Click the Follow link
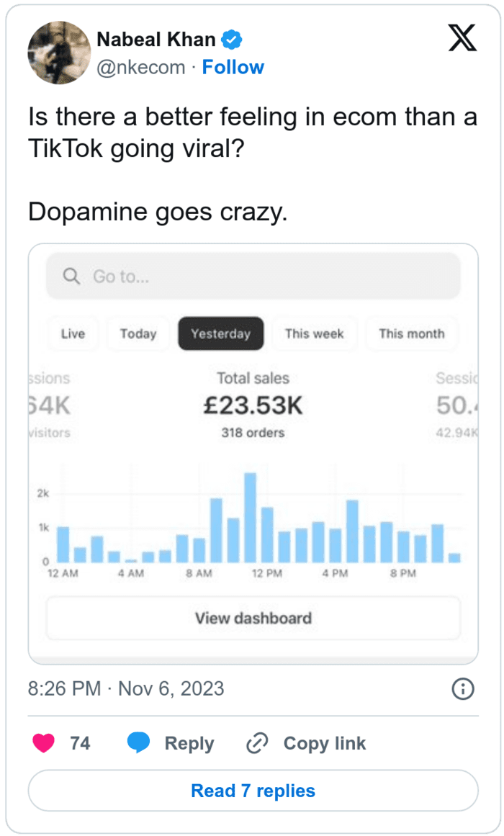 pyautogui.click(x=233, y=68)
